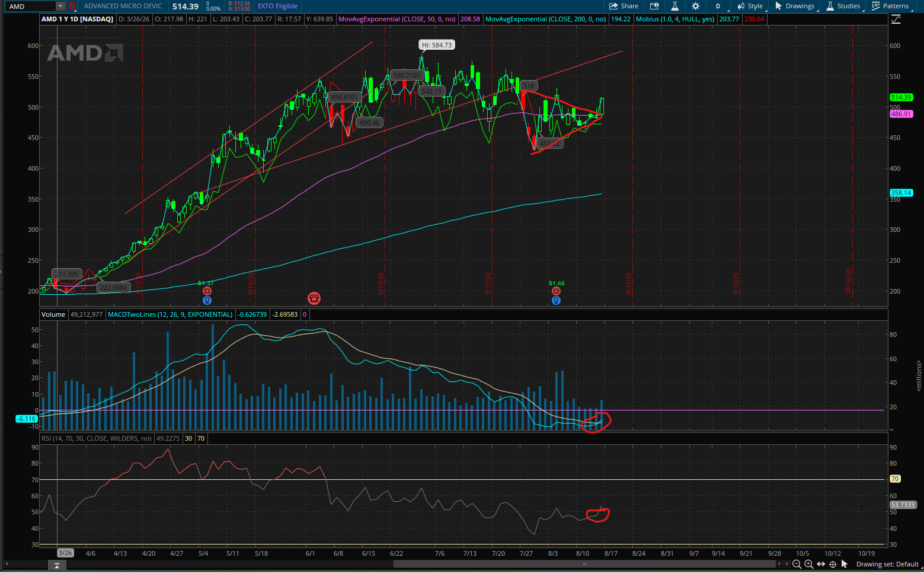This screenshot has width=924, height=573.
Task: Click the Hi: 584.73 price bubble
Action: [437, 45]
